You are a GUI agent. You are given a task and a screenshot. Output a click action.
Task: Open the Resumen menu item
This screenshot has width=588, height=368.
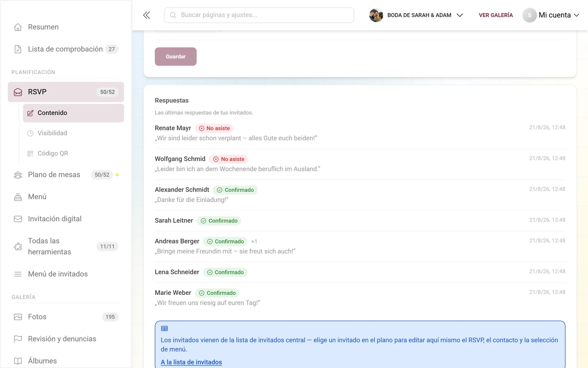click(66, 27)
